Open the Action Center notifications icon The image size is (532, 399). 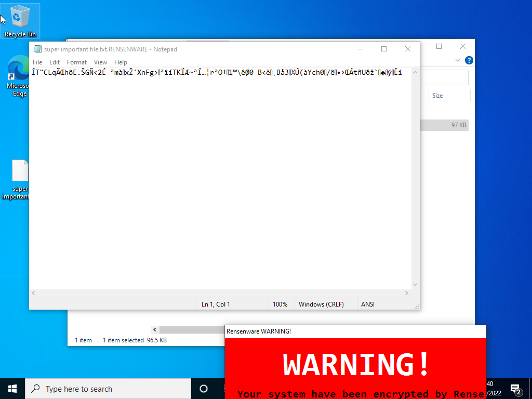pyautogui.click(x=516, y=389)
